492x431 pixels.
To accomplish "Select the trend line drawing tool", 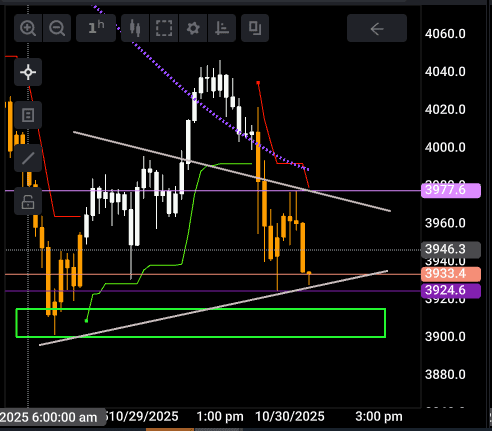I will 28,158.
